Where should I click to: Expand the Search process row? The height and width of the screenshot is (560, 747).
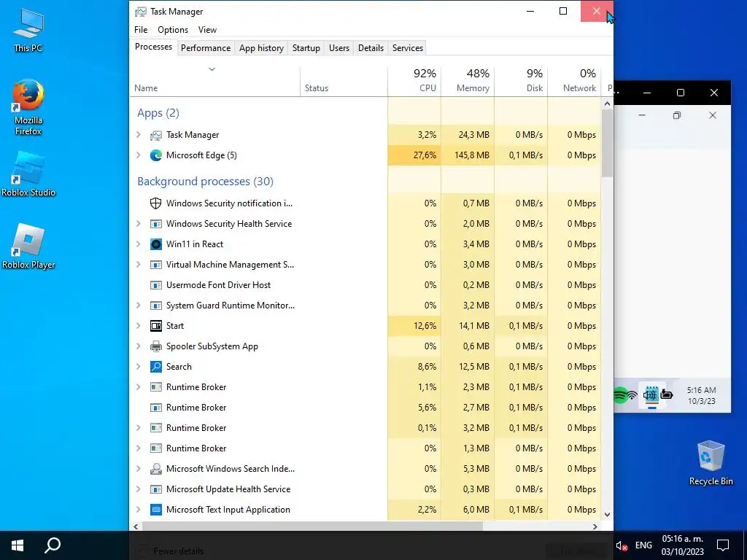pos(139,367)
